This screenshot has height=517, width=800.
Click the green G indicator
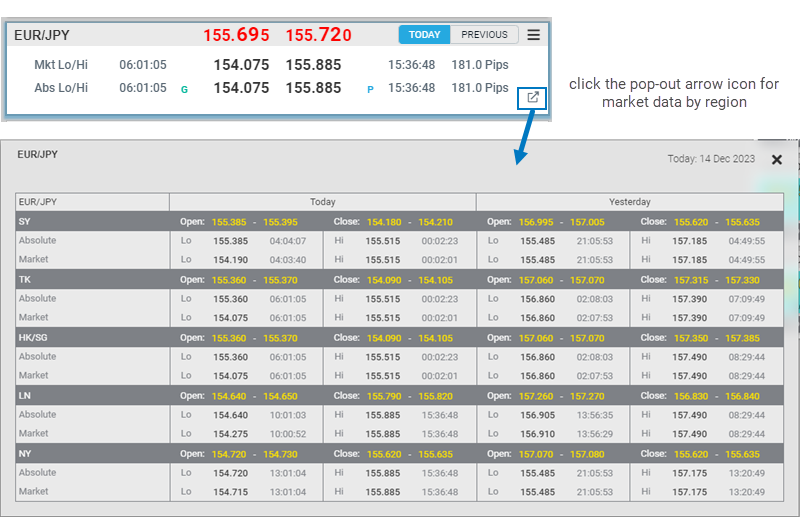click(x=184, y=89)
